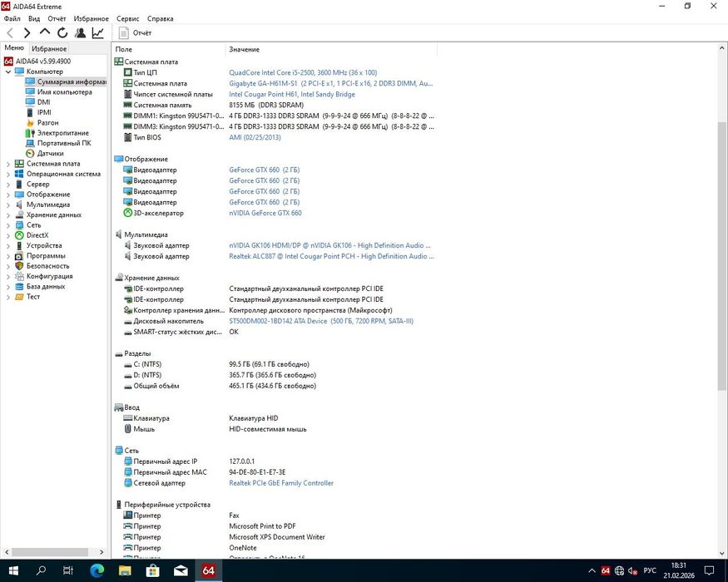Screen dimensions: 728x582
Task: Switch to the Избранное sidebar tab
Action: (49, 49)
